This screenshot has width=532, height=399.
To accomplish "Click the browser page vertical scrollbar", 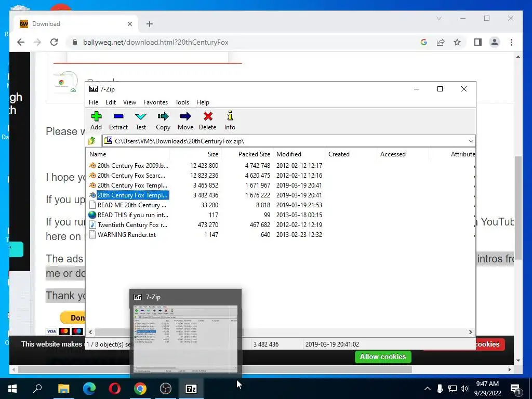I will point(518,209).
